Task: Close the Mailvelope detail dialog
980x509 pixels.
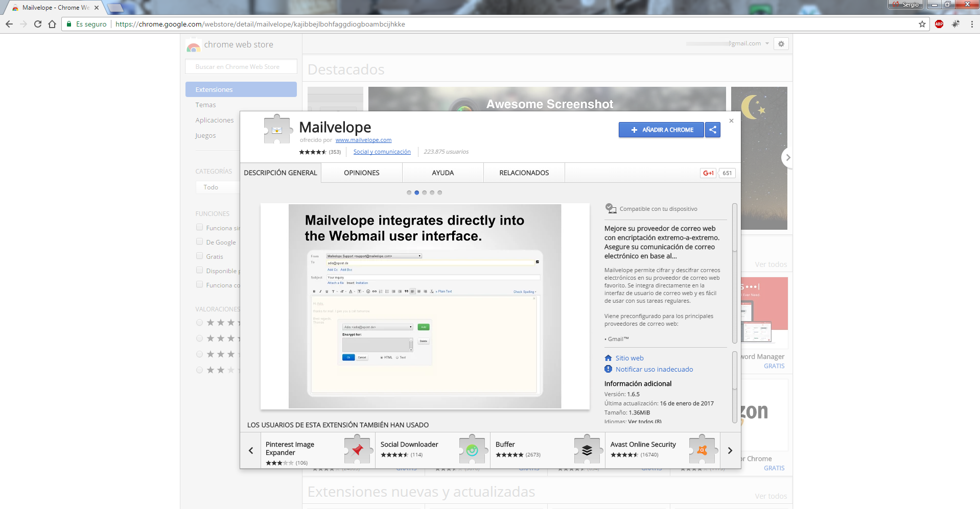Action: coord(731,121)
